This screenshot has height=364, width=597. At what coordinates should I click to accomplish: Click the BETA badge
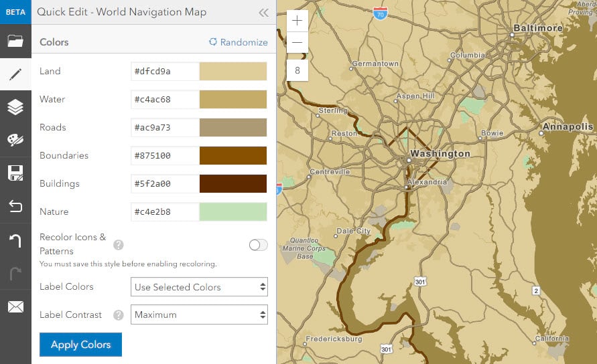pos(15,12)
